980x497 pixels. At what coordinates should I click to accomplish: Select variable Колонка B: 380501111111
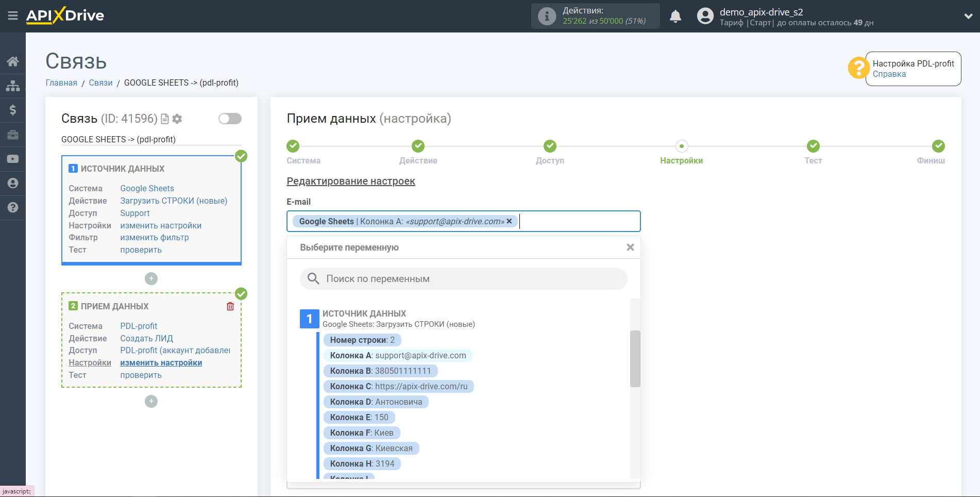pyautogui.click(x=380, y=371)
